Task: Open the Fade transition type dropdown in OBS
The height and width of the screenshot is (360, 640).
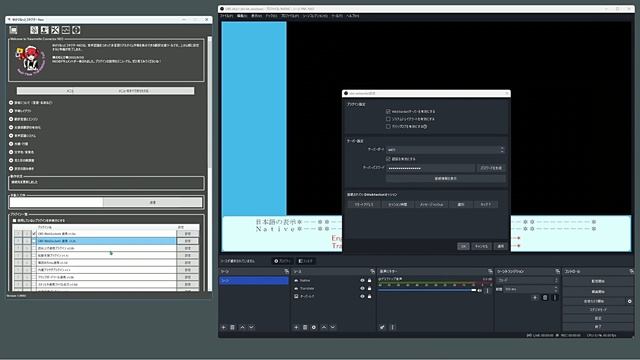Action: (x=528, y=280)
